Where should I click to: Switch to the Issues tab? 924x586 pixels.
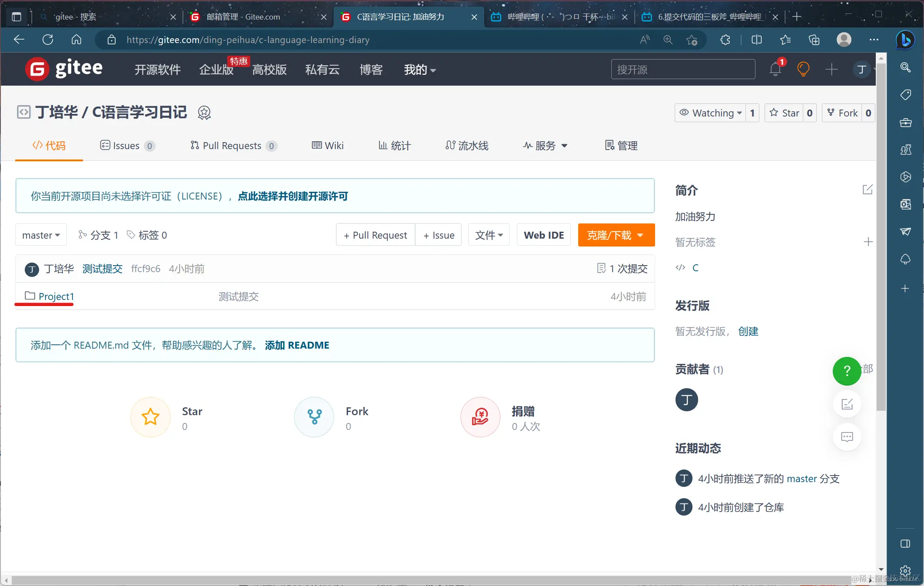(126, 146)
